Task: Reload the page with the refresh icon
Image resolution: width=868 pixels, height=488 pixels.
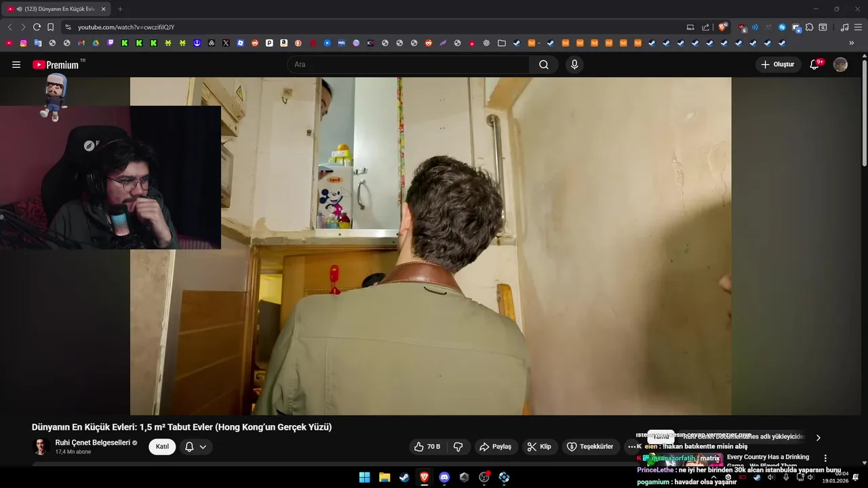Action: coord(37,27)
